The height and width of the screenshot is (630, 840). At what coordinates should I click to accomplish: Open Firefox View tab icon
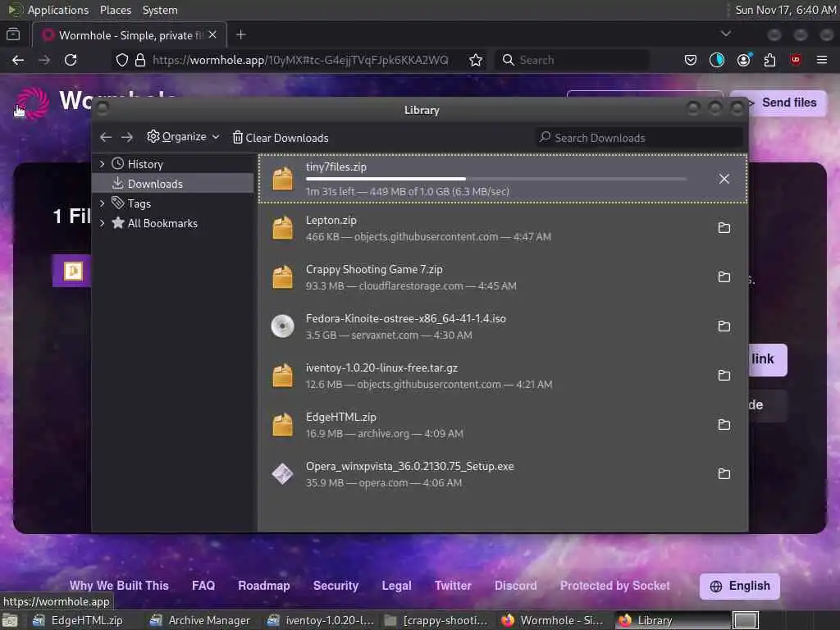pos(13,34)
